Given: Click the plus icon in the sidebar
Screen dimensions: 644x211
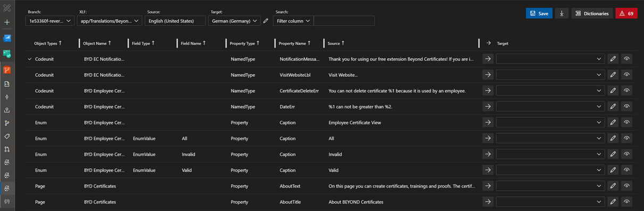Looking at the screenshot, I should coord(7,22).
